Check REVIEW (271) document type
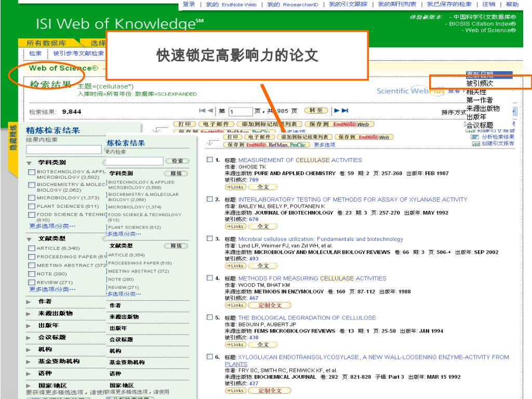The image size is (532, 399). pyautogui.click(x=32, y=282)
